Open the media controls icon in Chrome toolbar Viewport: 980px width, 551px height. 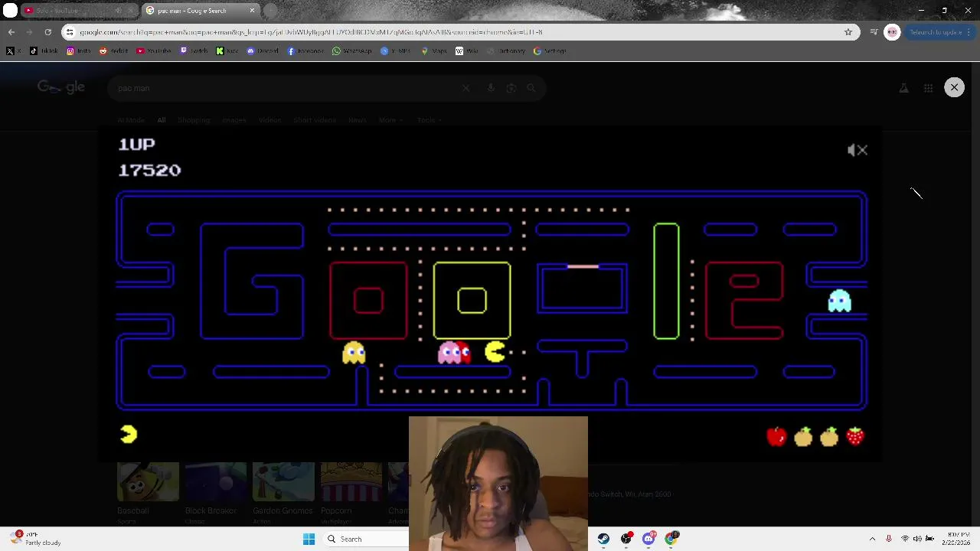[874, 32]
